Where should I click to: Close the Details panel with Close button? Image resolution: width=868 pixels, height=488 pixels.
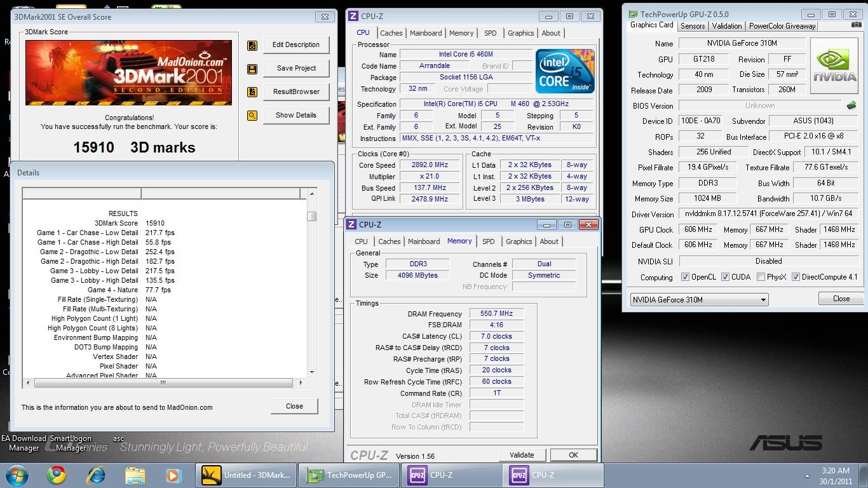pos(294,406)
